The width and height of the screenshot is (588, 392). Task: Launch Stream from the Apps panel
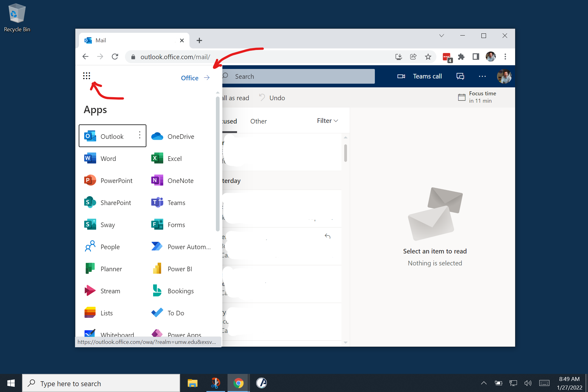[102, 291]
